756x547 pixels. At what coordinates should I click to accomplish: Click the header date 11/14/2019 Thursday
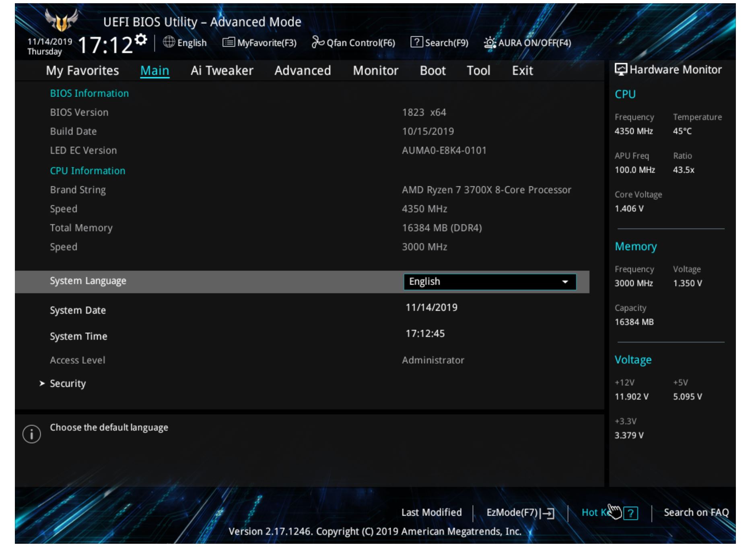point(50,46)
